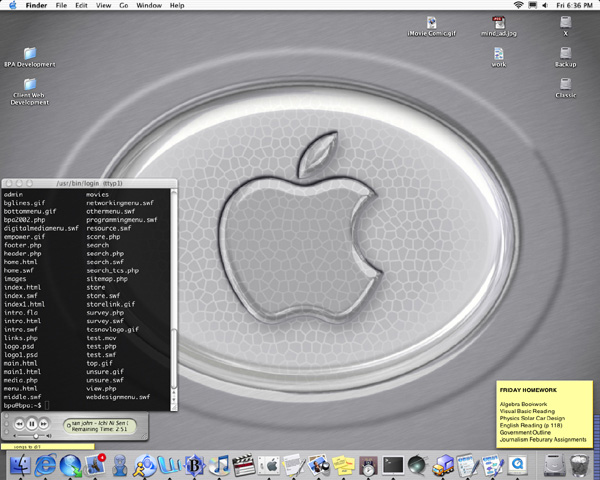Open the blue W app in Dock
Viewport: 600px width, 480px height.
pyautogui.click(x=170, y=465)
